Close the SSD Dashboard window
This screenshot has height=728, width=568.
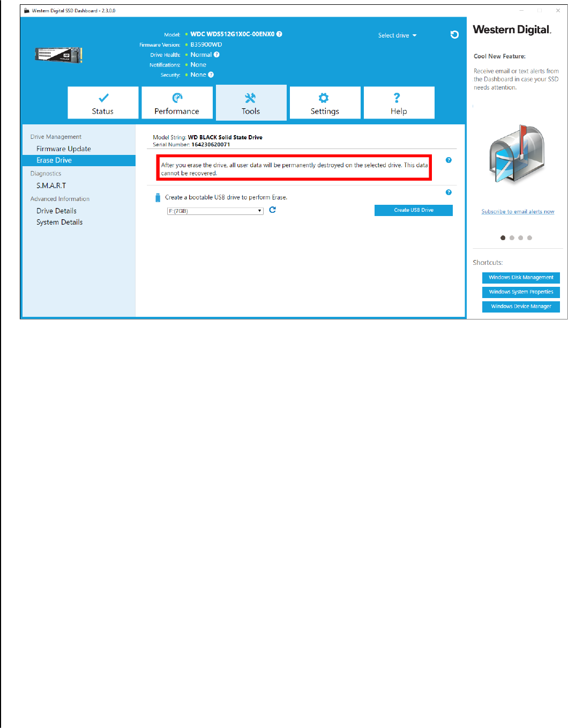(x=558, y=10)
